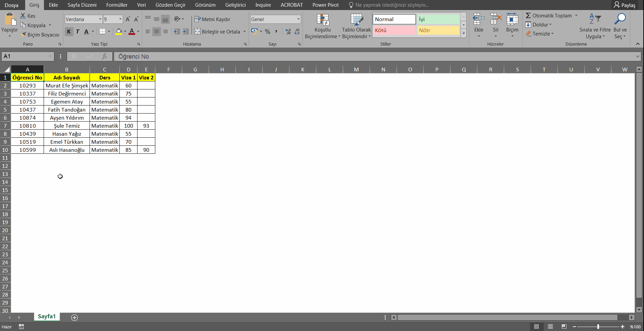Viewport: 644px width, 331px height.
Task: Select cell containing Şule Temiz
Action: [67, 126]
